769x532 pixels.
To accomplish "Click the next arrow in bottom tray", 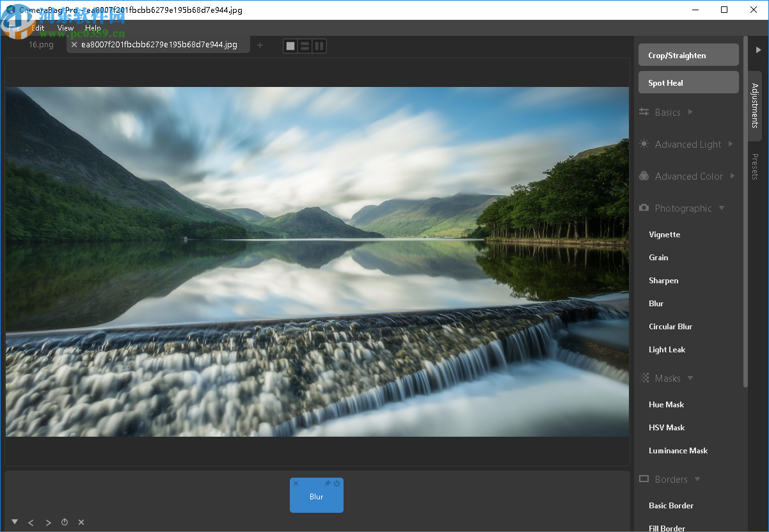I will point(48,522).
